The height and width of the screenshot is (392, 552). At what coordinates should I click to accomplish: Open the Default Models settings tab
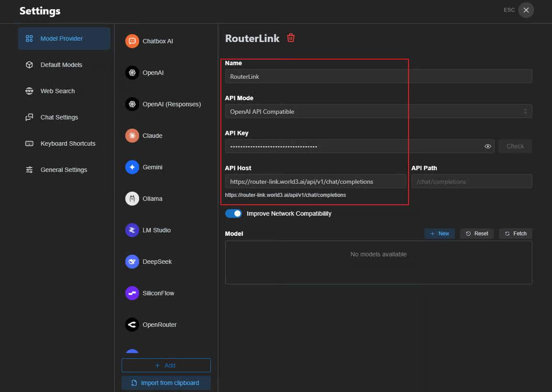61,65
